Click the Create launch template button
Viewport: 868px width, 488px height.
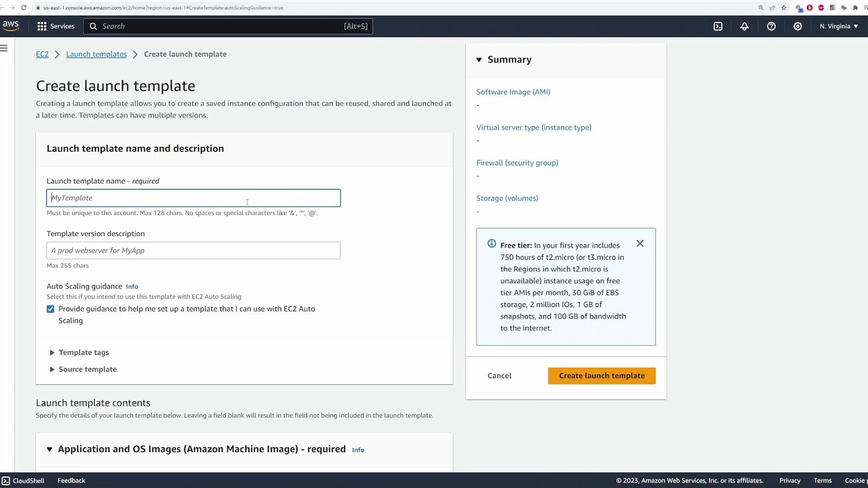[601, 375]
